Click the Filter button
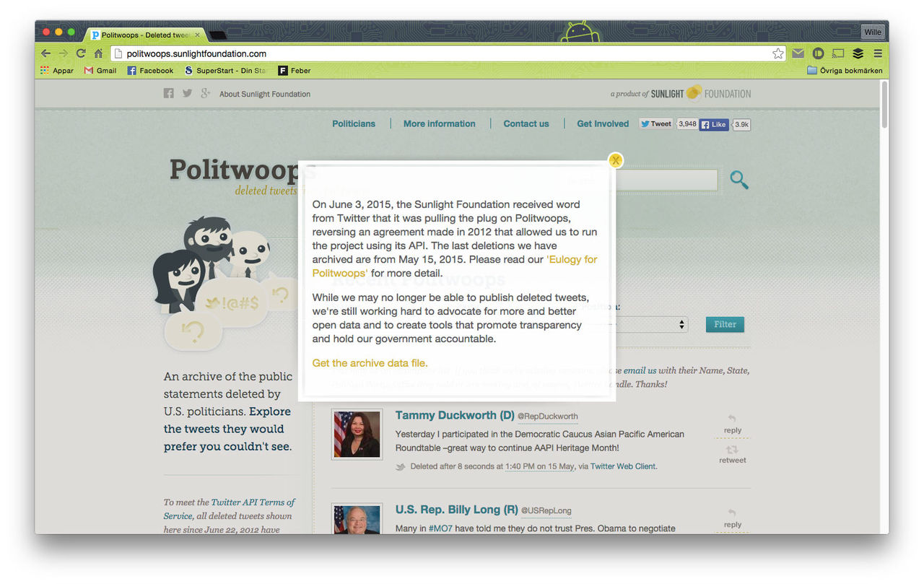This screenshot has width=924, height=584. coord(725,325)
